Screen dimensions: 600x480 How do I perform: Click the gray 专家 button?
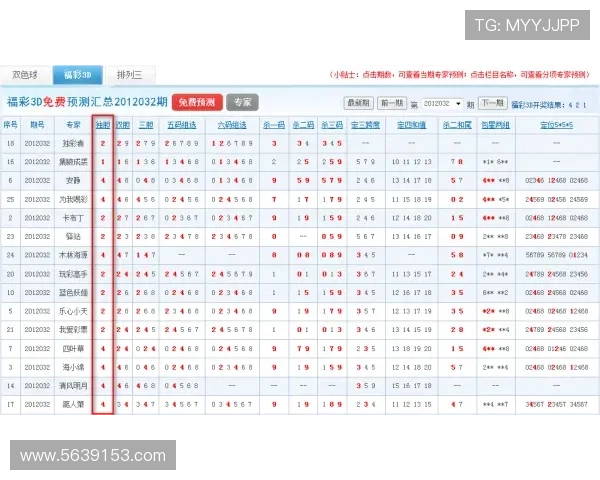point(242,102)
